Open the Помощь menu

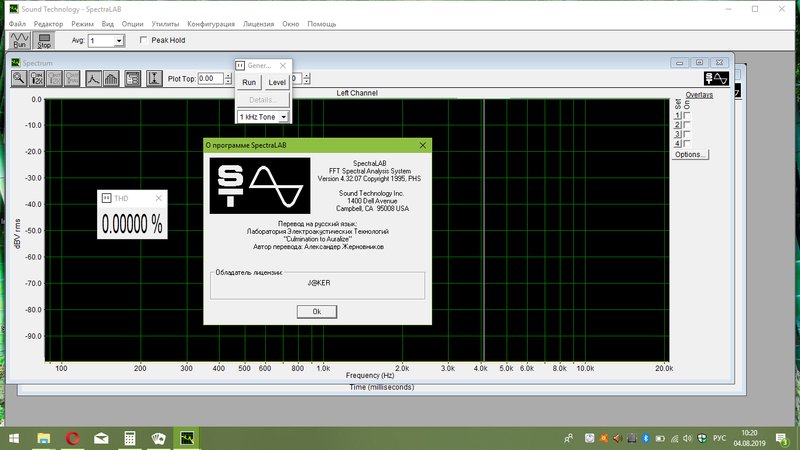point(321,24)
